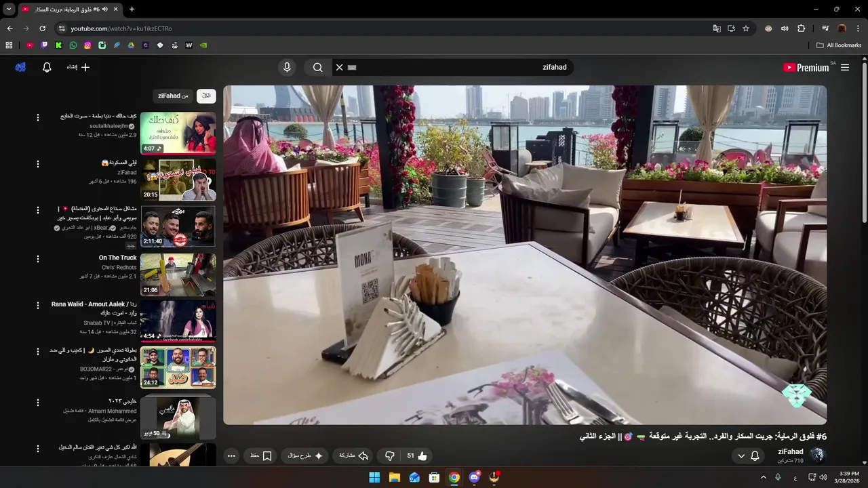
Task: Click the youtube.com address bar URL
Action: (121, 28)
